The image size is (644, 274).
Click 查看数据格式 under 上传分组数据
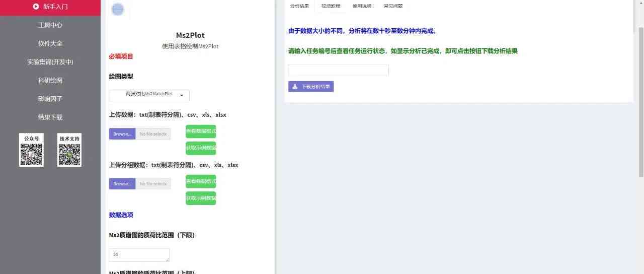pyautogui.click(x=201, y=181)
